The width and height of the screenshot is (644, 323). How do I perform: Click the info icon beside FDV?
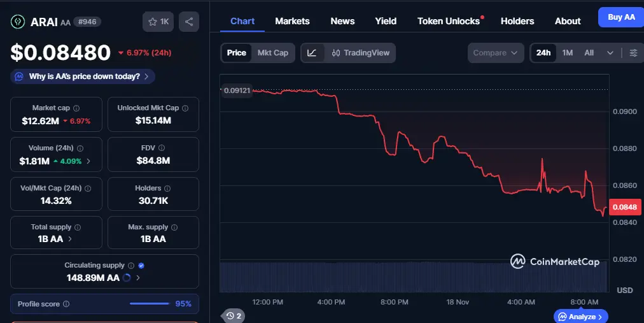(162, 148)
